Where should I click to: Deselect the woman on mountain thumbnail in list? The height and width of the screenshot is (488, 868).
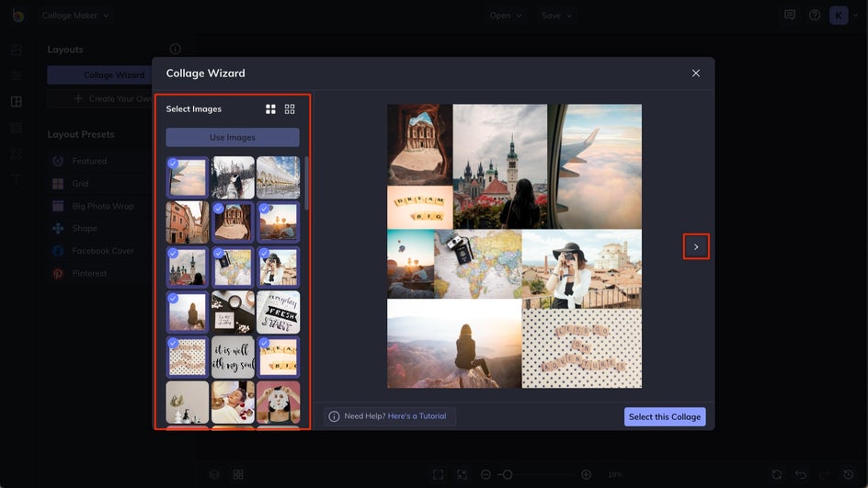187,312
